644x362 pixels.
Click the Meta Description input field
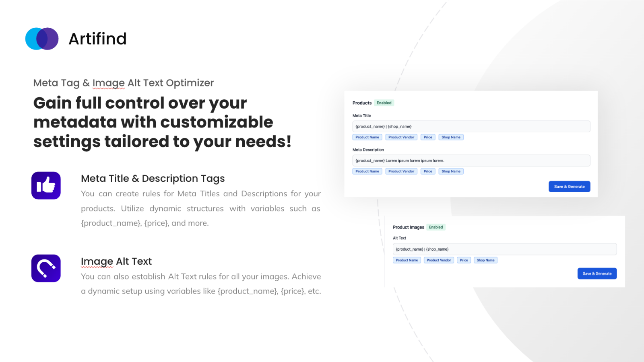click(471, 160)
